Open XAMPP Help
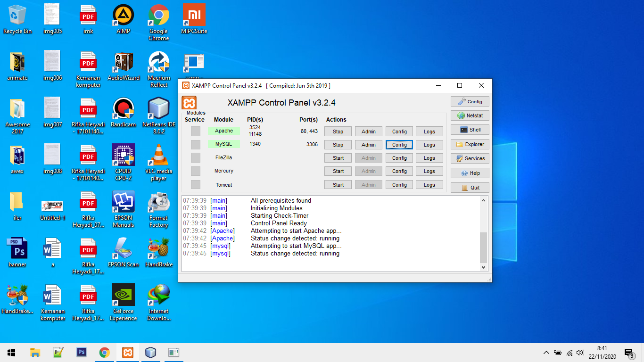This screenshot has height=362, width=644. pyautogui.click(x=470, y=173)
